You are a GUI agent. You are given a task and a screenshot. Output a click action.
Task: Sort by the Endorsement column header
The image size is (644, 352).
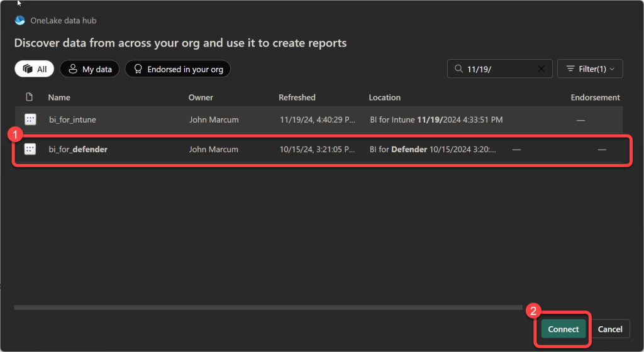click(595, 97)
